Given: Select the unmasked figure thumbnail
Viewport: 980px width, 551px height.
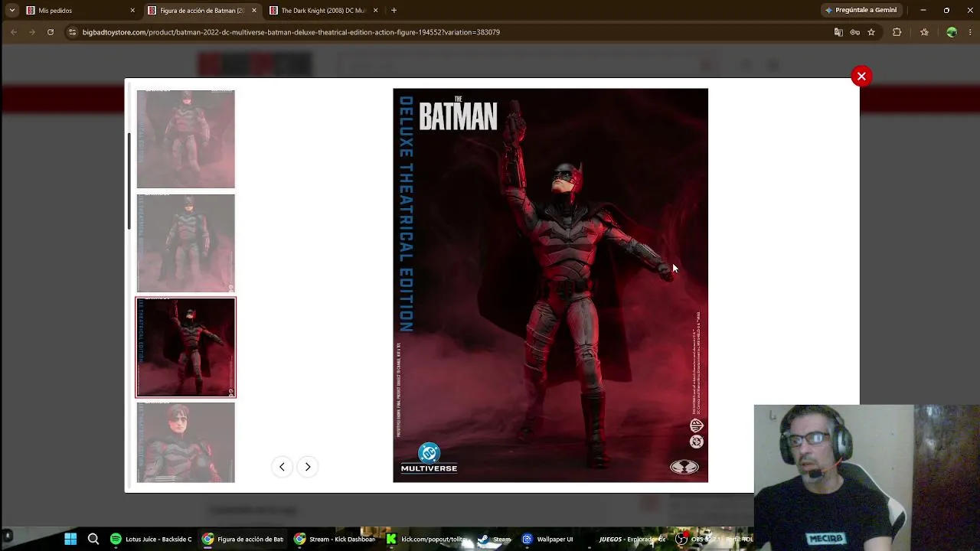Looking at the screenshot, I should tap(186, 442).
